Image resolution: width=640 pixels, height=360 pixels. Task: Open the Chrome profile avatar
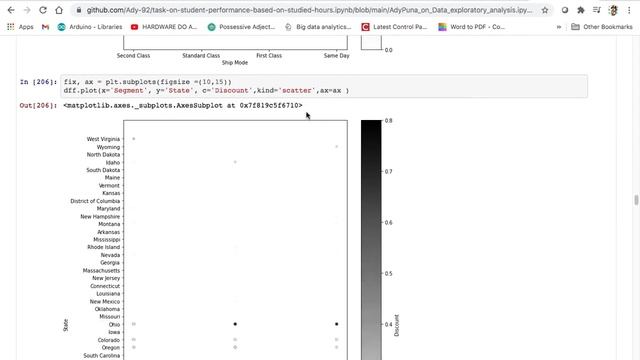pyautogui.click(x=613, y=10)
